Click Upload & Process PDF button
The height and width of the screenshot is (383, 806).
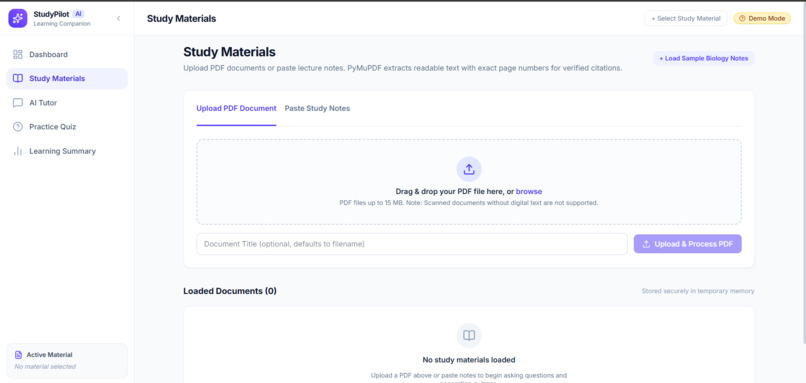tap(687, 244)
